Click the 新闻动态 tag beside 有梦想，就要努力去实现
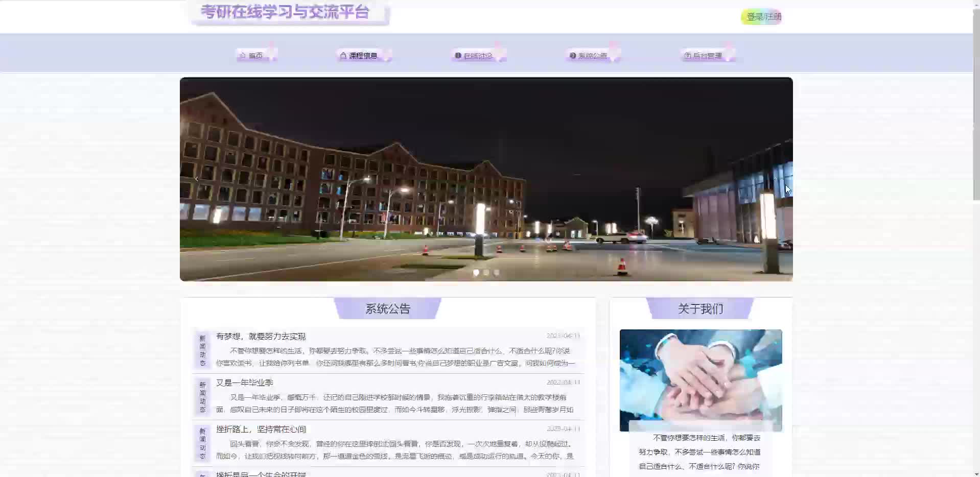The image size is (980, 477). pos(202,350)
